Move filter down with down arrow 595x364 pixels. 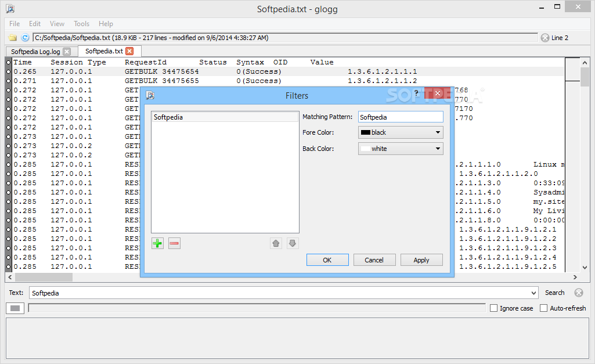click(x=292, y=243)
